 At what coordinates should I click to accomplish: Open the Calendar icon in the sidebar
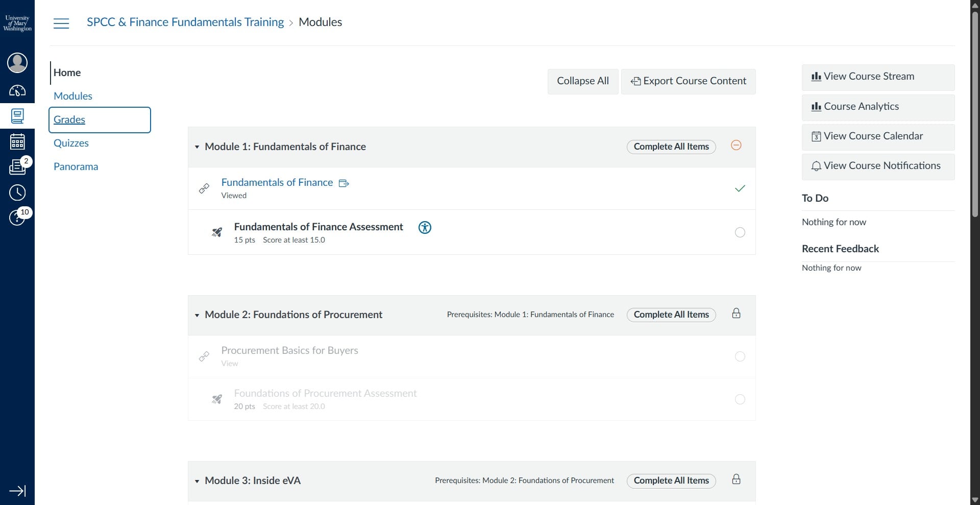point(17,141)
